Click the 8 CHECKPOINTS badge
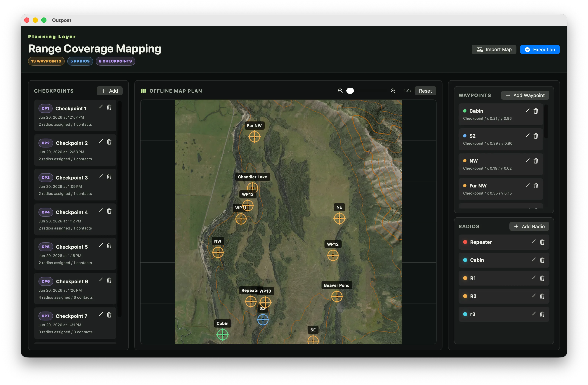Screen dimensions: 588x385 coord(115,61)
